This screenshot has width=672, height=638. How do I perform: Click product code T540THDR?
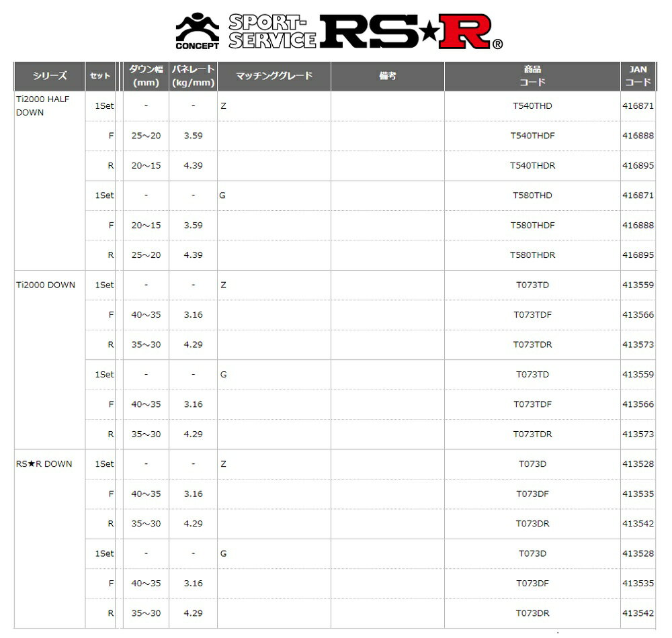pos(532,166)
